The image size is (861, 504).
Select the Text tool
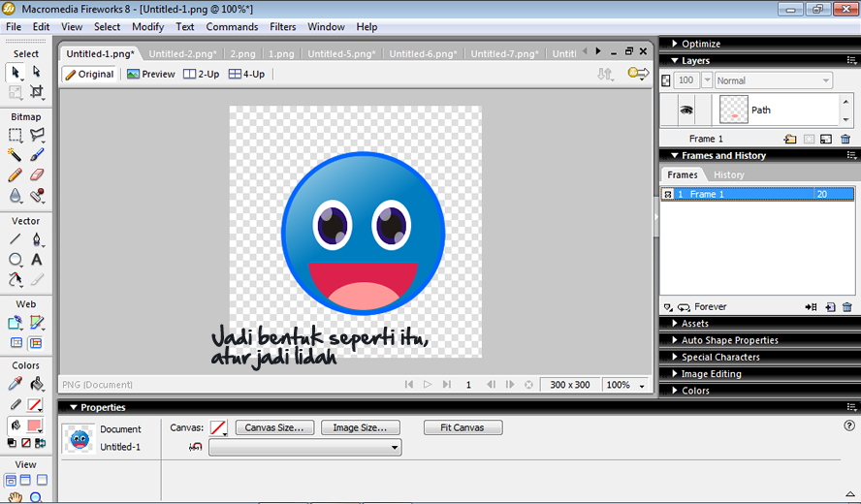click(x=36, y=259)
